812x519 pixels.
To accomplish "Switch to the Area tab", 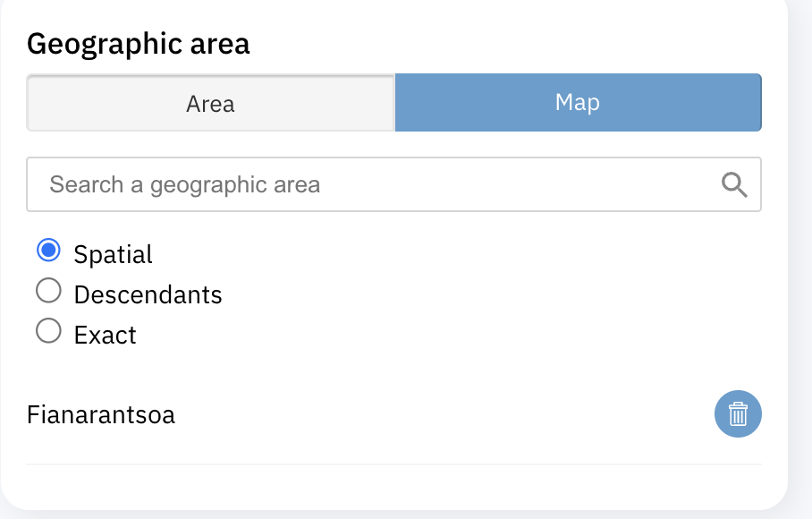I will tap(210, 102).
